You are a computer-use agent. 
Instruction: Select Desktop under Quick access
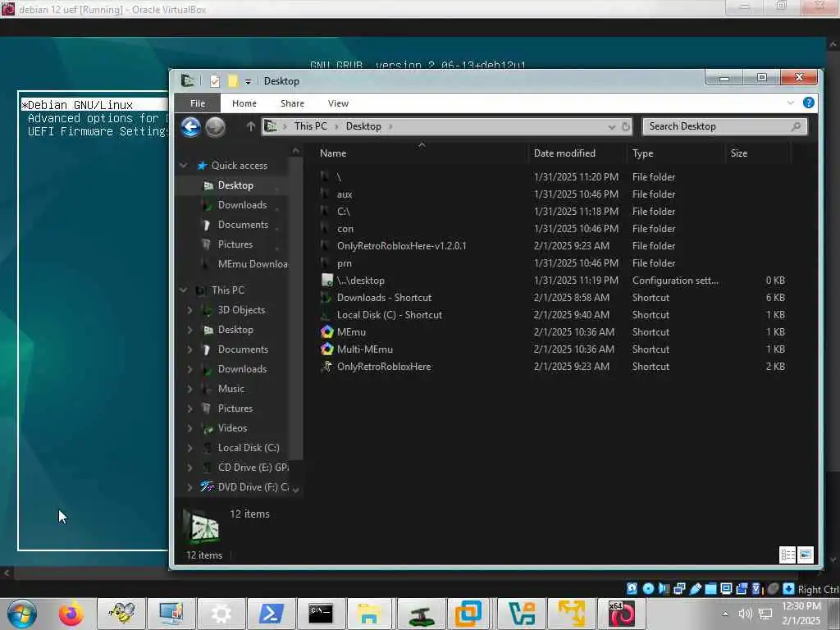pyautogui.click(x=235, y=185)
